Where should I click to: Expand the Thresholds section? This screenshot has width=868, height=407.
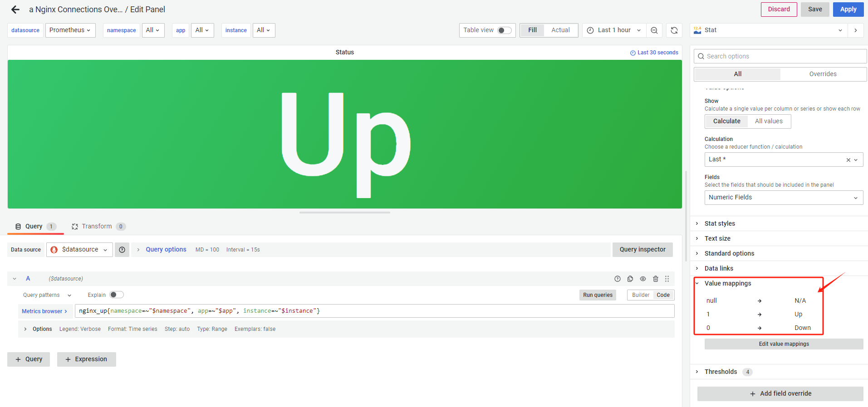721,372
